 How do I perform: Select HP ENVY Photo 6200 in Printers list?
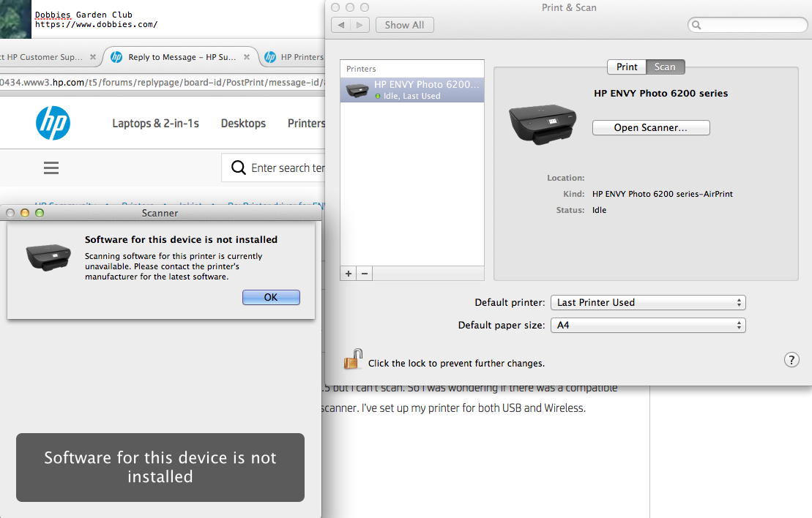coord(412,89)
